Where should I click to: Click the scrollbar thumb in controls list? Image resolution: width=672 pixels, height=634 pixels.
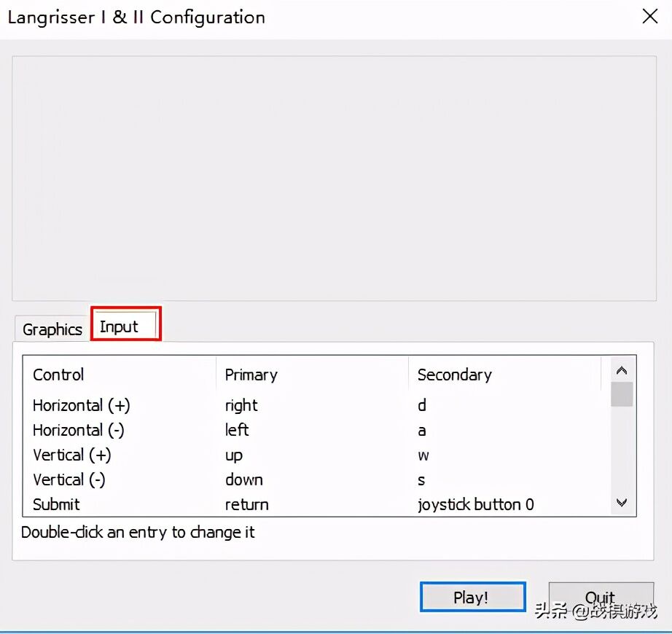(622, 394)
